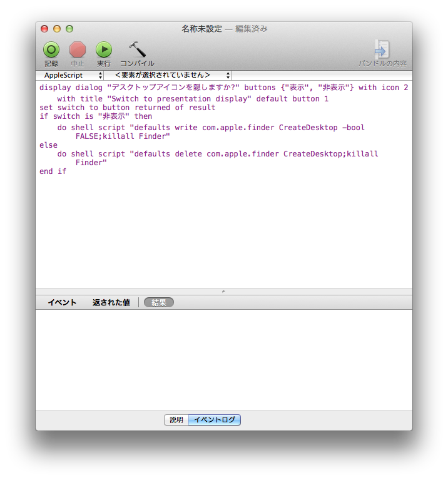Show the 説明 description pane
This screenshot has width=448, height=480.
click(x=176, y=420)
